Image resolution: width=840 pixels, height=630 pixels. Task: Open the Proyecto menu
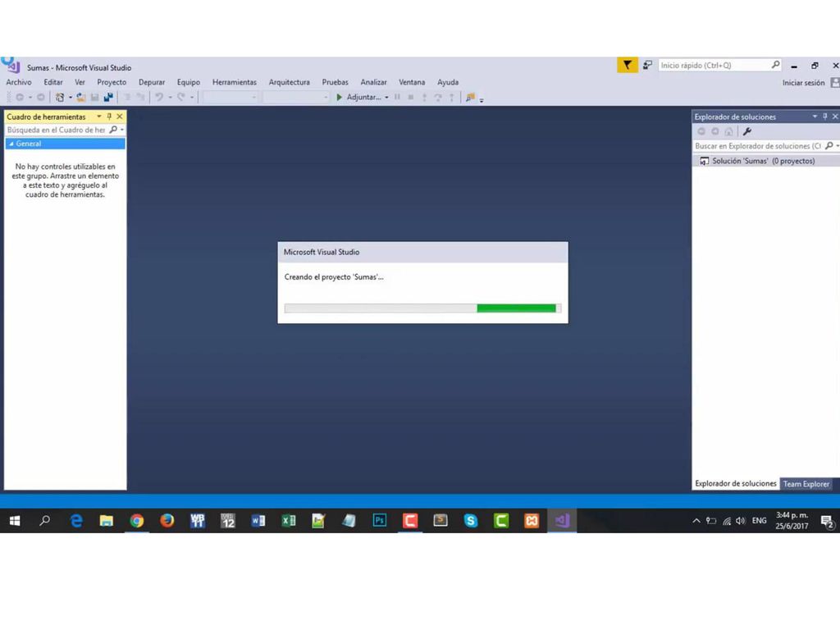coord(112,82)
